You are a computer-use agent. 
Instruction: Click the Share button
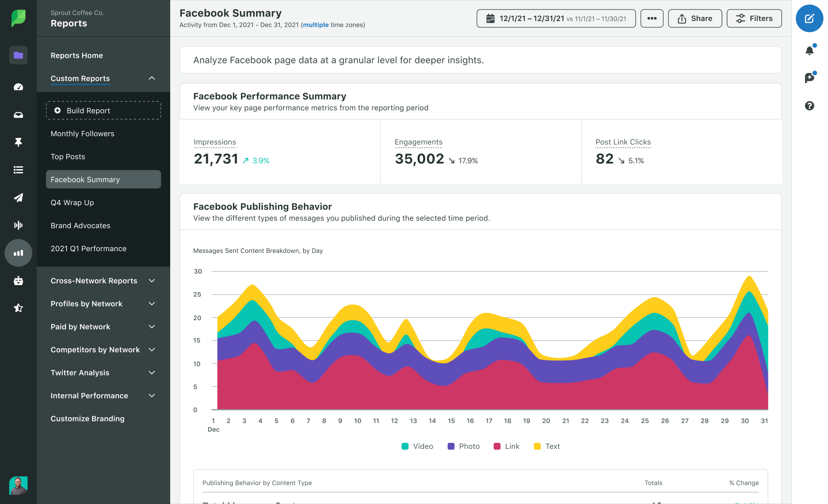[x=694, y=18]
